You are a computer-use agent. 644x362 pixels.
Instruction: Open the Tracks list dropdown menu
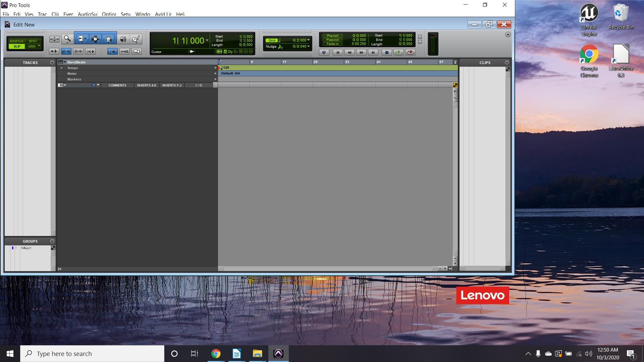[52, 63]
